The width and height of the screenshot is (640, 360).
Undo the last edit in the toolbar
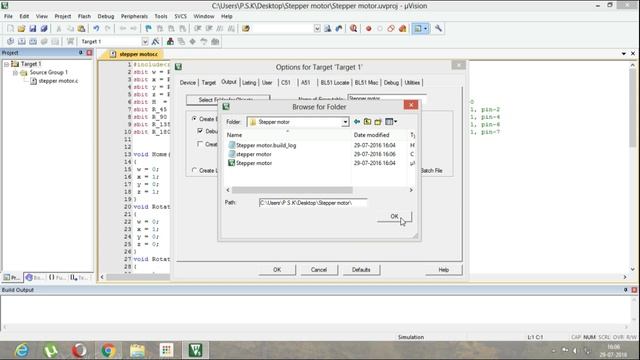pyautogui.click(x=96, y=29)
